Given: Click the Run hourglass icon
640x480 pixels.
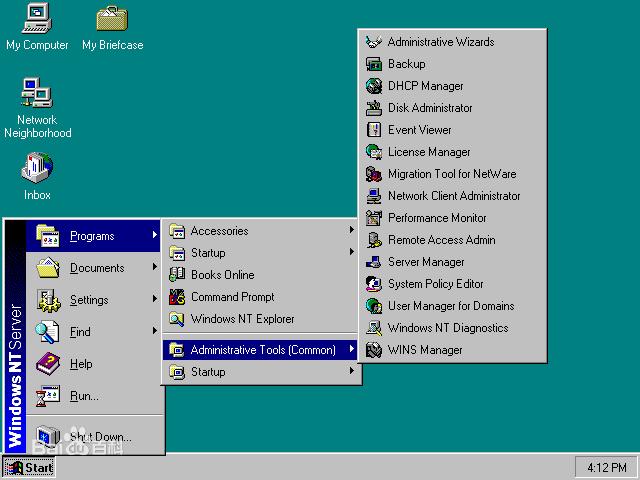Looking at the screenshot, I should coord(48,396).
